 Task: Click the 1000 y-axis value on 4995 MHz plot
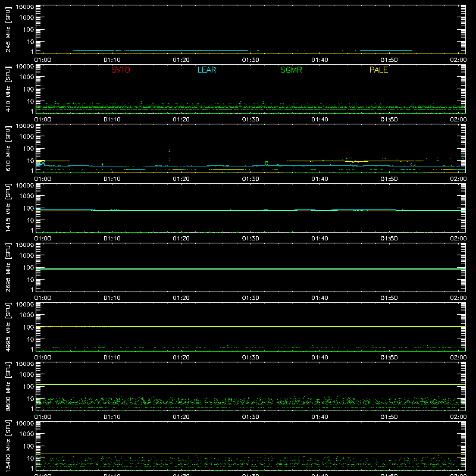pyautogui.click(x=27, y=315)
